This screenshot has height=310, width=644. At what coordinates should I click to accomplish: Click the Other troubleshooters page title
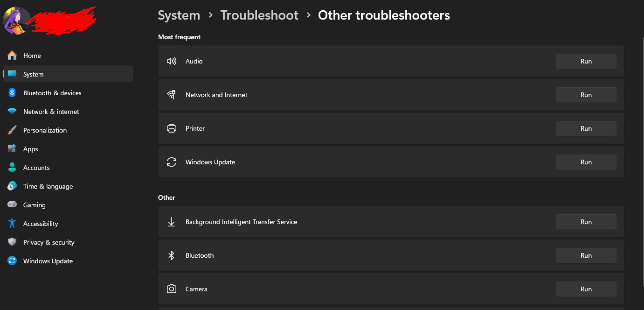coord(384,15)
